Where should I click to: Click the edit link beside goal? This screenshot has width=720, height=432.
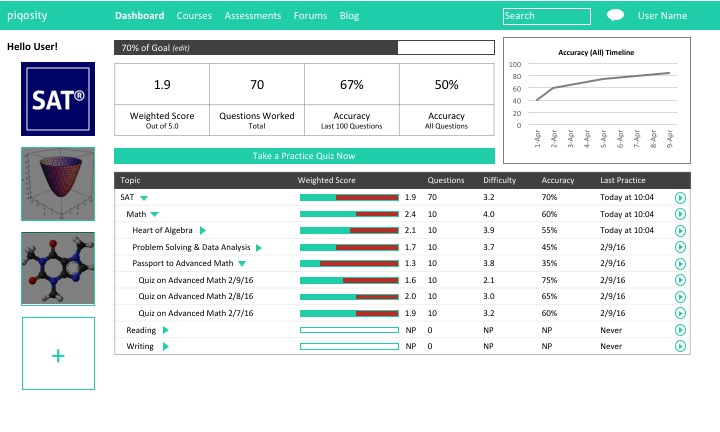click(182, 48)
